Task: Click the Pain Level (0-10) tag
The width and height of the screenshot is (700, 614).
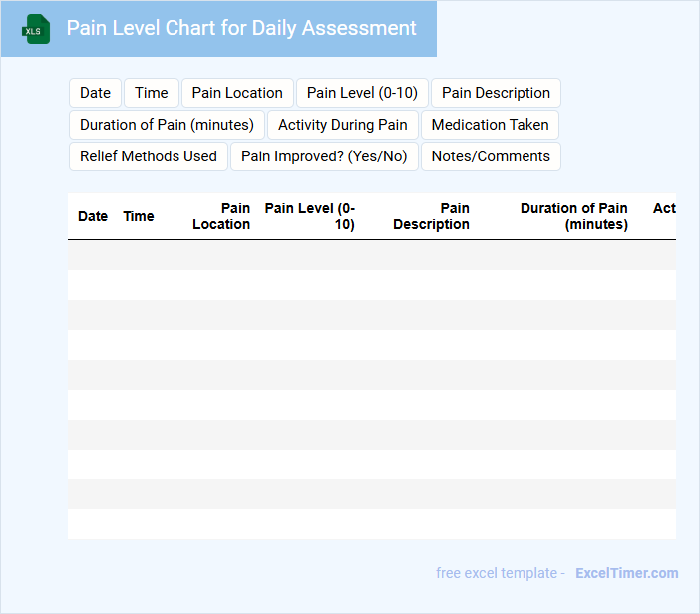Action: click(362, 93)
